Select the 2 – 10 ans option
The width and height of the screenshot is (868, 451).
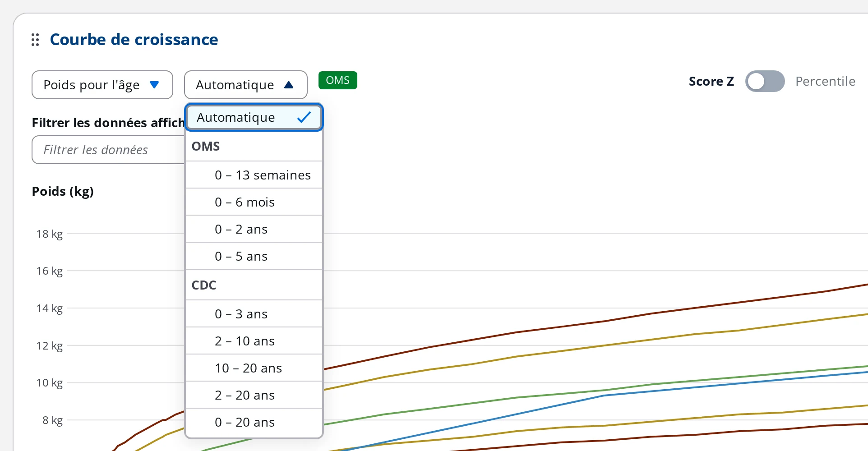254,341
